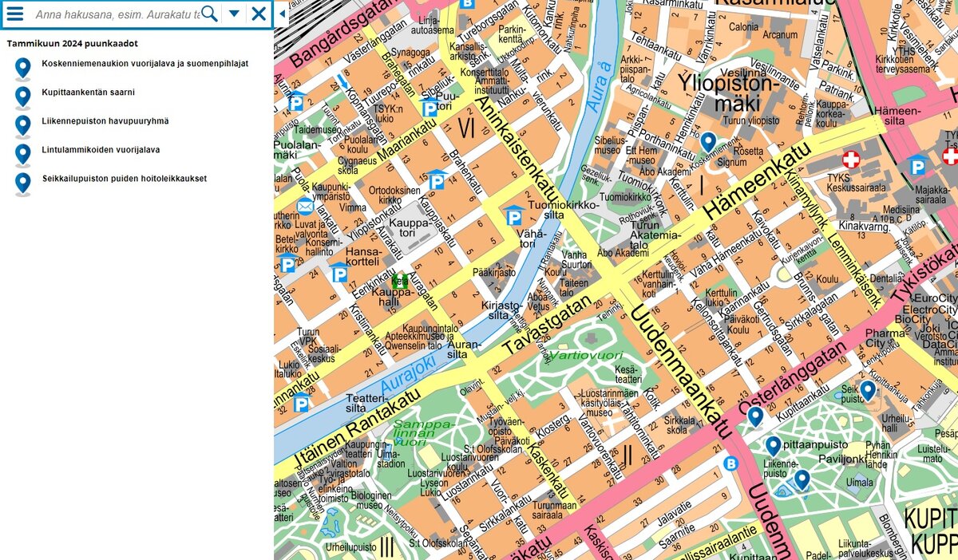Open the hamburger main menu
This screenshot has height=560, width=958.
tap(15, 14)
